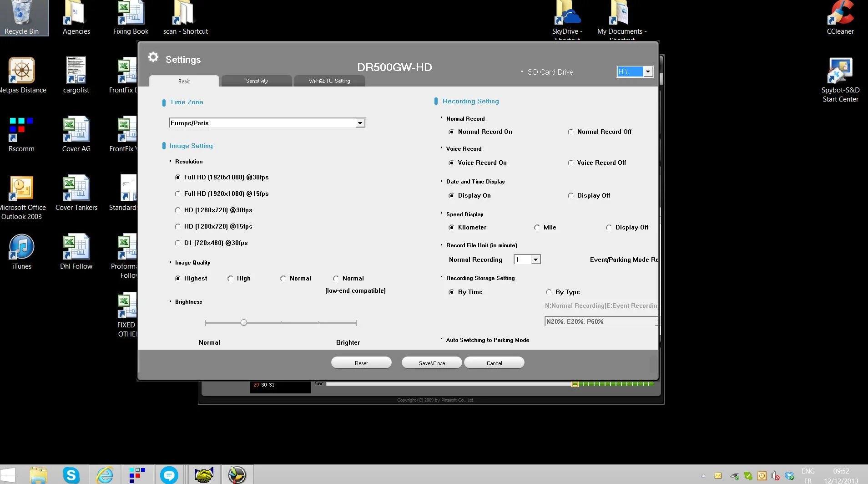Expand the Europe/Paris time zone dropdown
868x484 pixels.
(x=360, y=123)
